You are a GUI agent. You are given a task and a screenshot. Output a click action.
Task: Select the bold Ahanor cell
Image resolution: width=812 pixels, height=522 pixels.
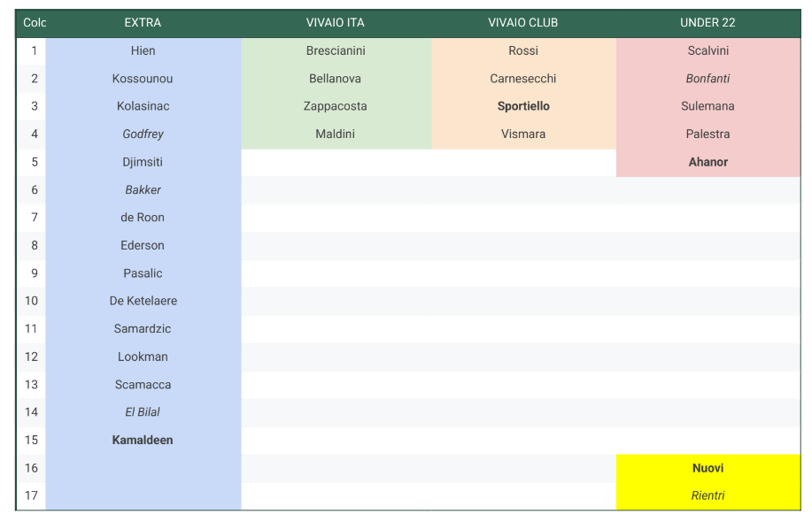coord(708,162)
